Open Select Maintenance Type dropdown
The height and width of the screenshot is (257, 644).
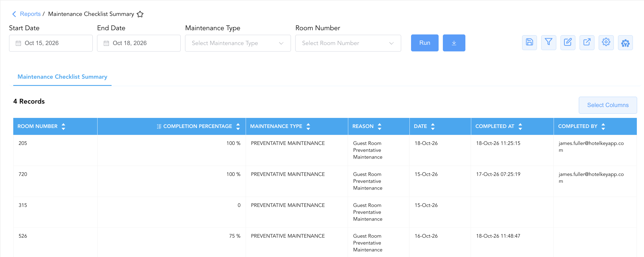tap(238, 43)
